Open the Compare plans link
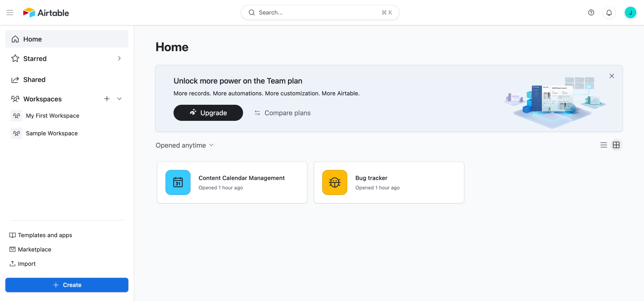Viewport: 644px width, 301px height. (283, 113)
